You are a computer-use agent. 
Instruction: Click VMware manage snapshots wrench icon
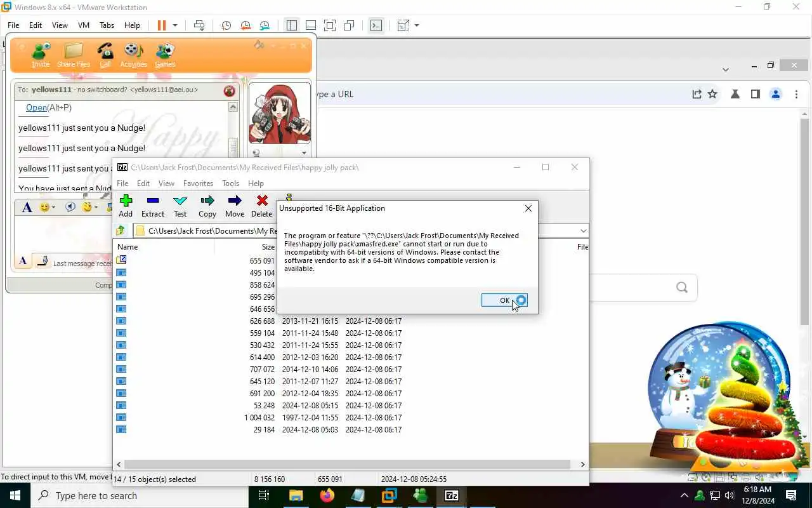(x=265, y=25)
